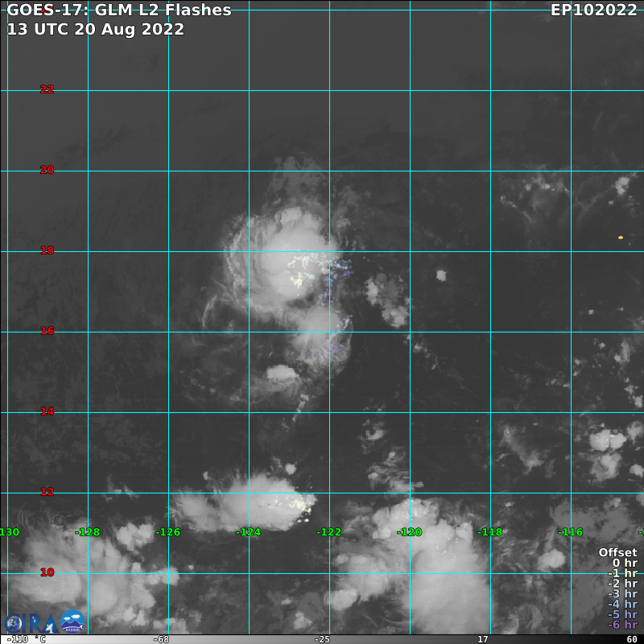Click latitude label 20
Image resolution: width=644 pixels, height=644 pixels.
point(47,170)
